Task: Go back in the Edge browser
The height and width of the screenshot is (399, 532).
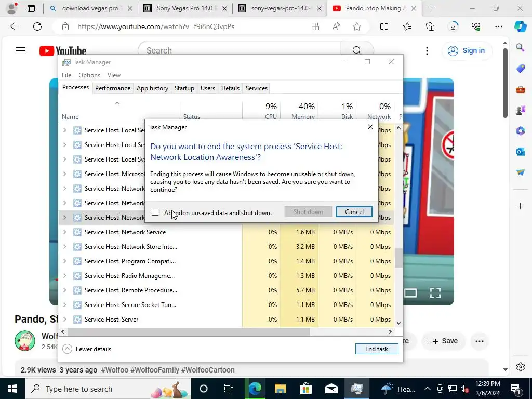Action: click(x=14, y=26)
